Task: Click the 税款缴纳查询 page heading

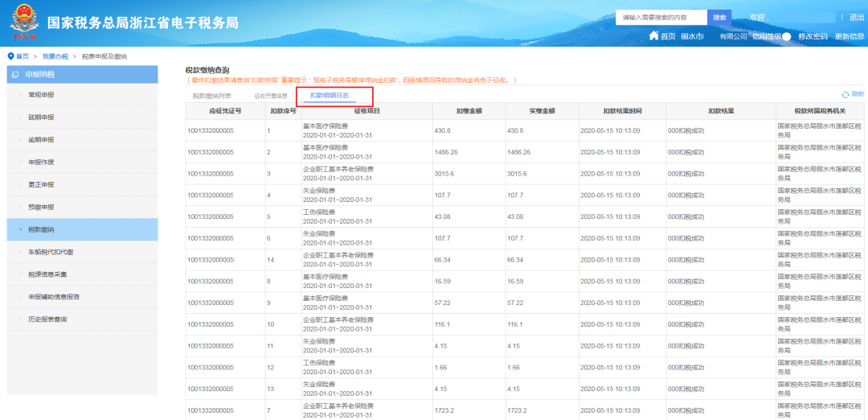Action: (207, 70)
